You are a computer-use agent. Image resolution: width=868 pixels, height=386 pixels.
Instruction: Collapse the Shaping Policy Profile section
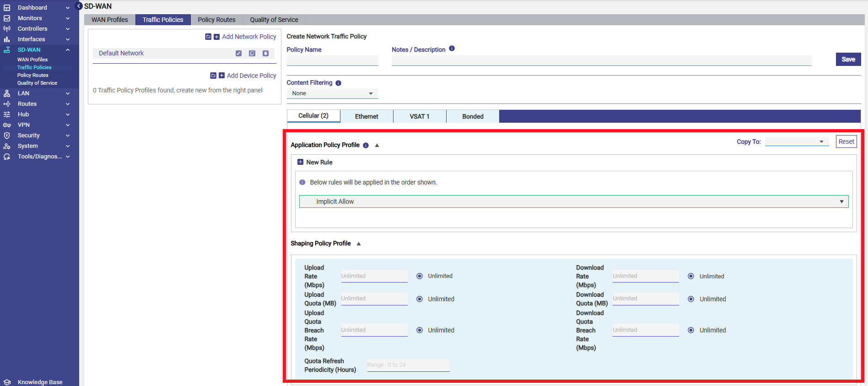359,244
